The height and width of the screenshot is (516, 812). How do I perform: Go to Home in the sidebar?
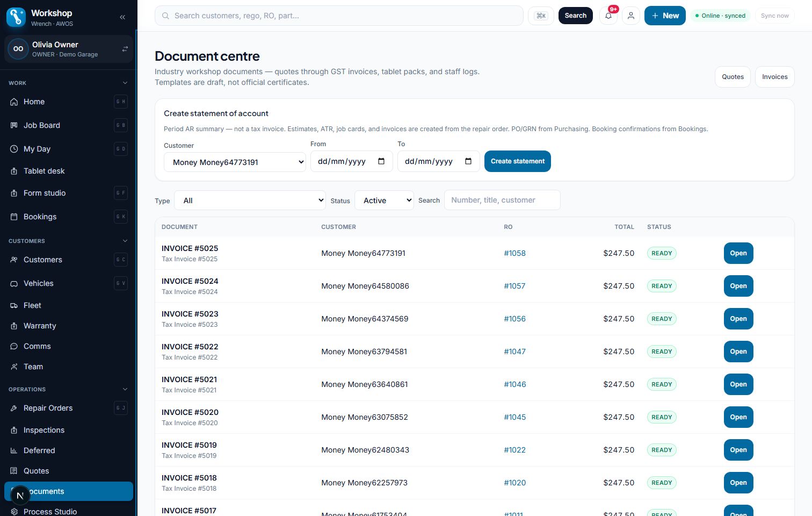coord(69,102)
